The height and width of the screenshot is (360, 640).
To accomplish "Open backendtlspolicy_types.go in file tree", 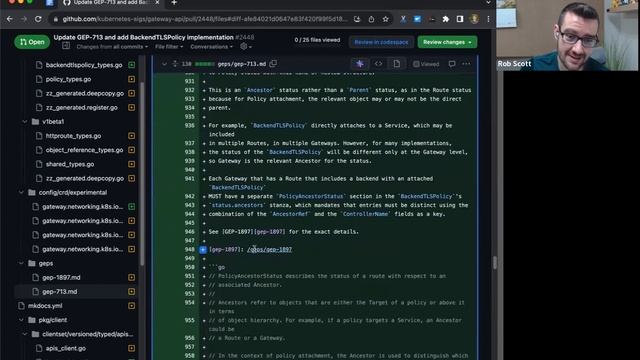I will click(x=84, y=65).
